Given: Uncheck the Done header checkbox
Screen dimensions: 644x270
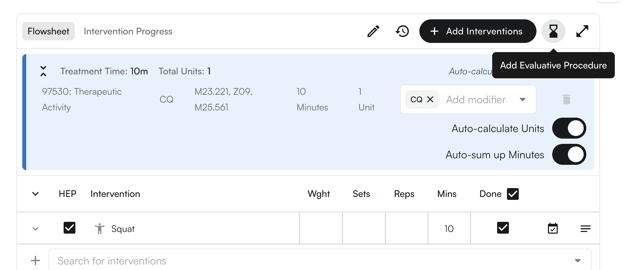Looking at the screenshot, I should tap(513, 194).
